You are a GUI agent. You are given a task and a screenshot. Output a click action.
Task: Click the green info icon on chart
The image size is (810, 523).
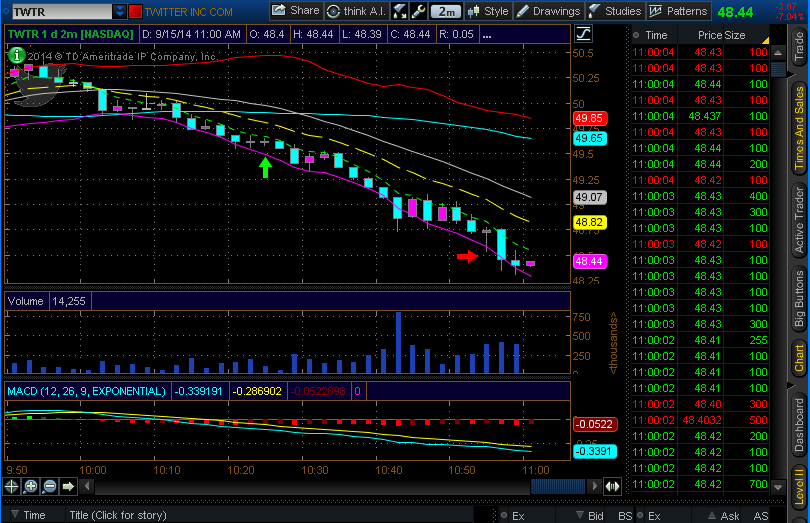pos(17,55)
